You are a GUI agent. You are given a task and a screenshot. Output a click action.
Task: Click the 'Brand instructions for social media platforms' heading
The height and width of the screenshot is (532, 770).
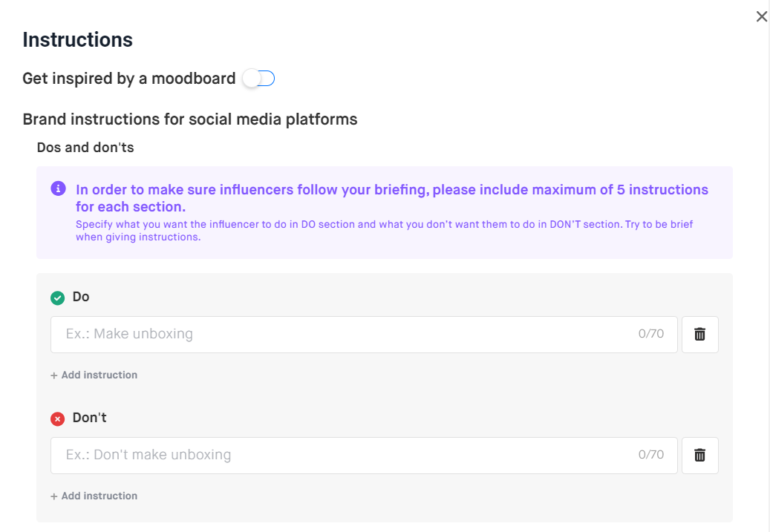189,119
